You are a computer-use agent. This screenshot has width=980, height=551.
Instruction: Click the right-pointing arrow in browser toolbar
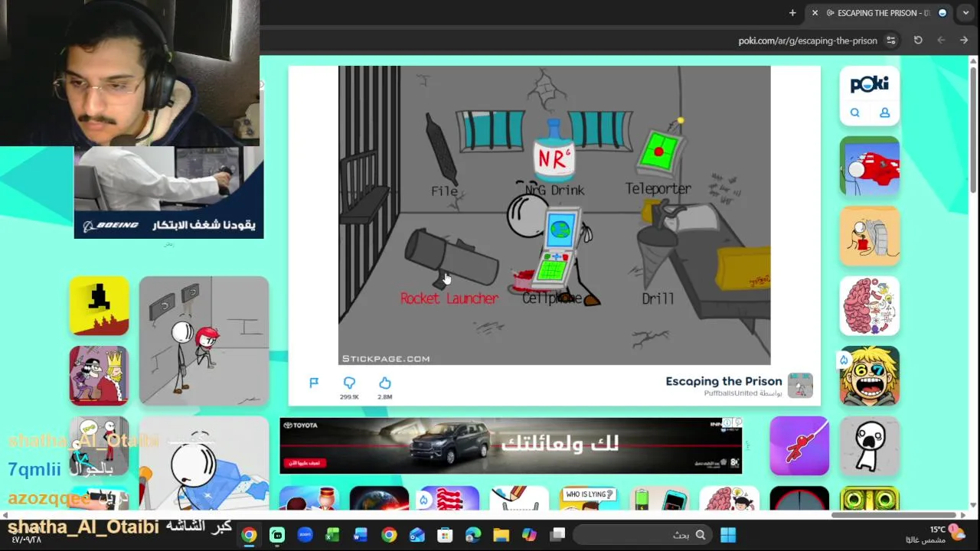[964, 41]
